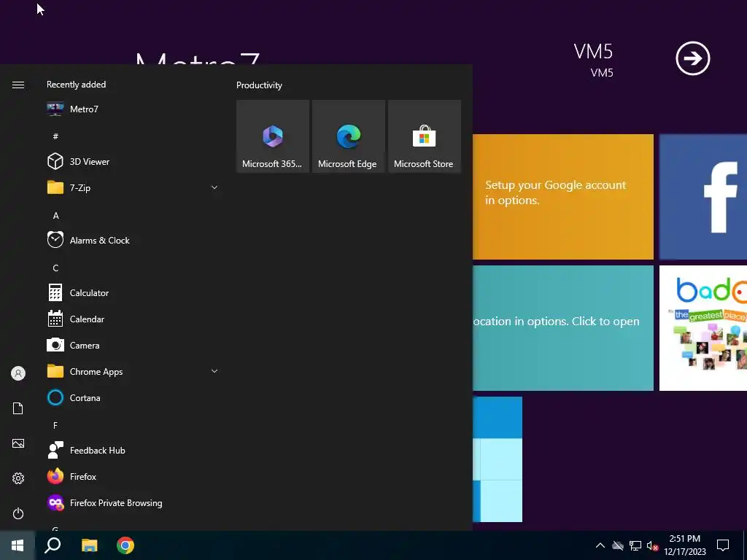The width and height of the screenshot is (747, 560).
Task: Open Documents from Start sidebar
Action: pyautogui.click(x=18, y=408)
